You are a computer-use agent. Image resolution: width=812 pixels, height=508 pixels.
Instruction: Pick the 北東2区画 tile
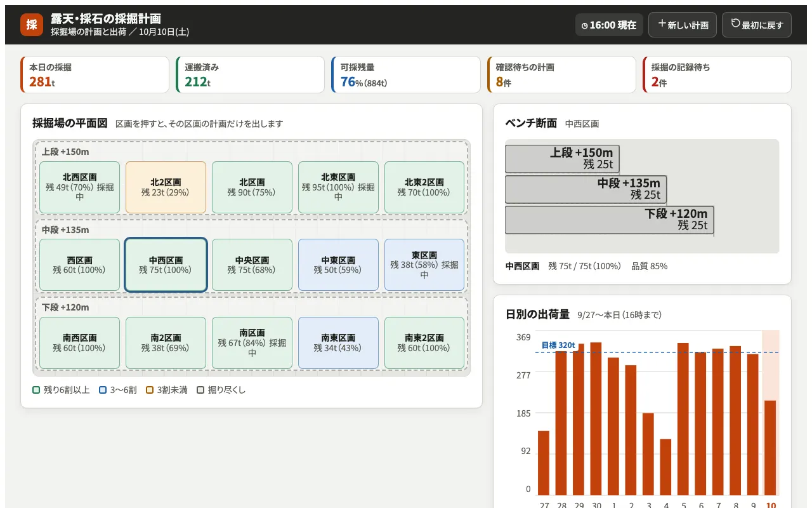pyautogui.click(x=424, y=187)
